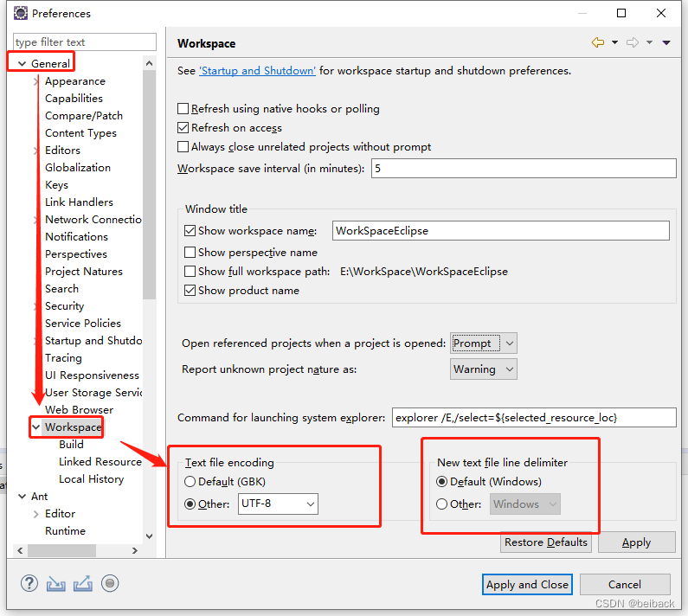Collapse the Workspace tree node
This screenshot has width=688, height=616.
[x=36, y=427]
